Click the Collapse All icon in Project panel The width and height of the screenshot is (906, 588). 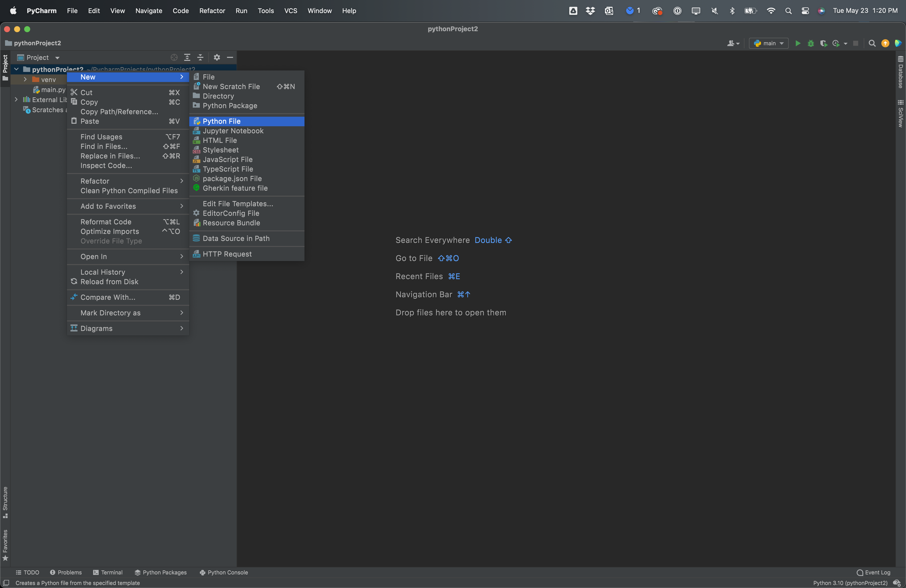200,57
